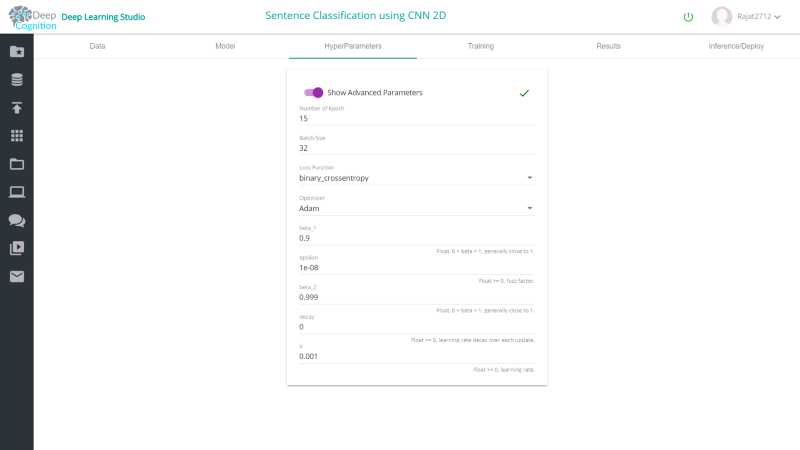The image size is (800, 450).
Task: Switch to the Training tab
Action: click(x=481, y=46)
